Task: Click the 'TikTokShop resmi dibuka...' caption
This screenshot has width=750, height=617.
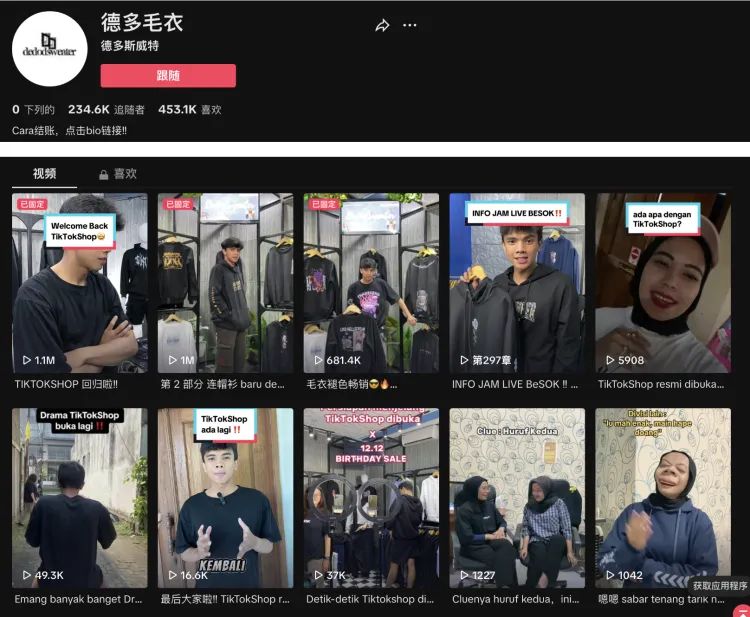Action: pyautogui.click(x=661, y=384)
